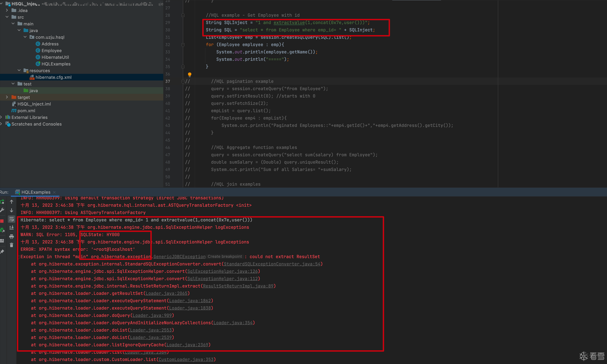Toggle soft-wrap in the run console
This screenshot has width=607, height=364.
(12, 219)
